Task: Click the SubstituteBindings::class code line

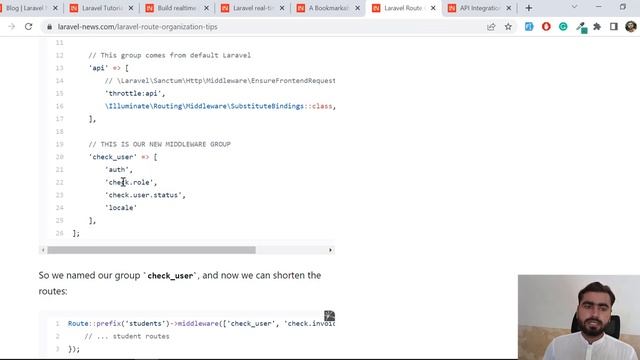Action: 220,106
